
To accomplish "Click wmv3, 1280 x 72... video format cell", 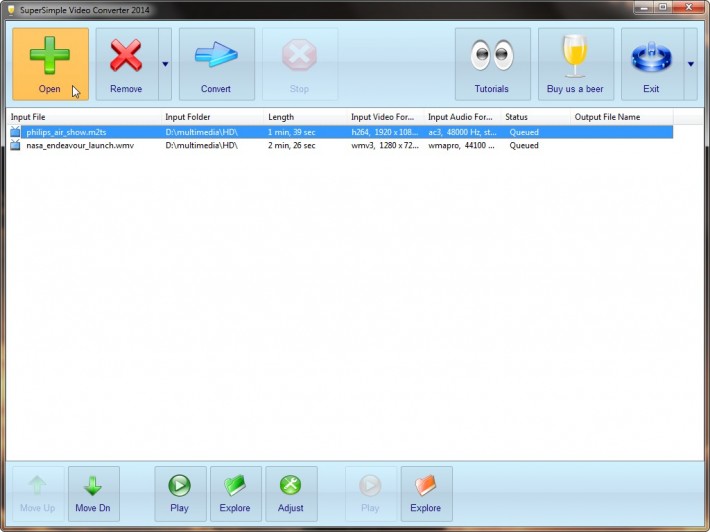I will click(385, 145).
